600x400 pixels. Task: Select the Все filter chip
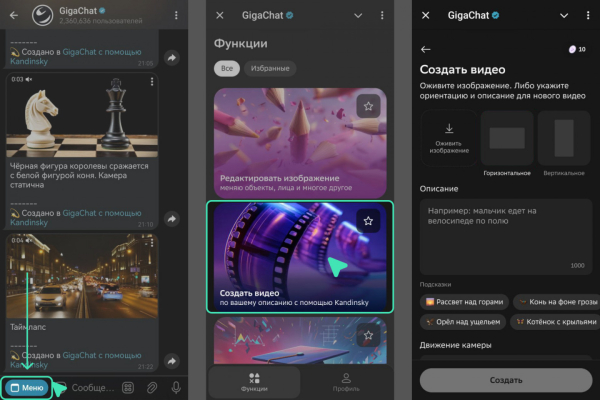tap(227, 68)
